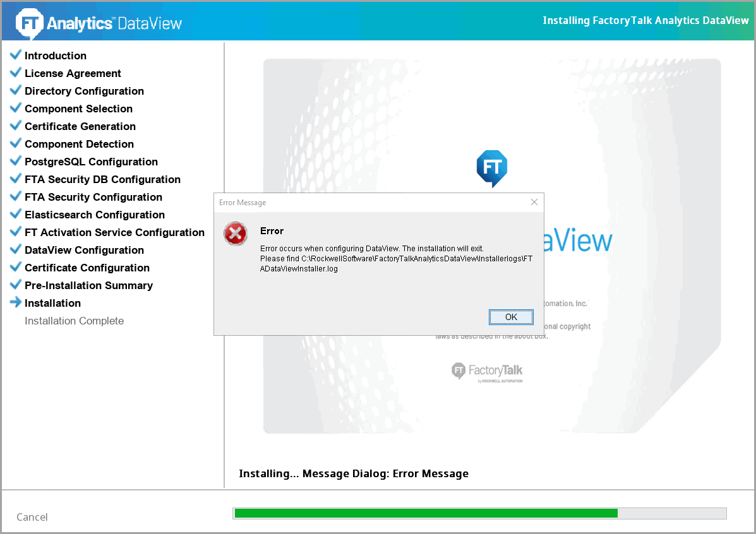Click the Introduction step checkmark

tap(15, 54)
